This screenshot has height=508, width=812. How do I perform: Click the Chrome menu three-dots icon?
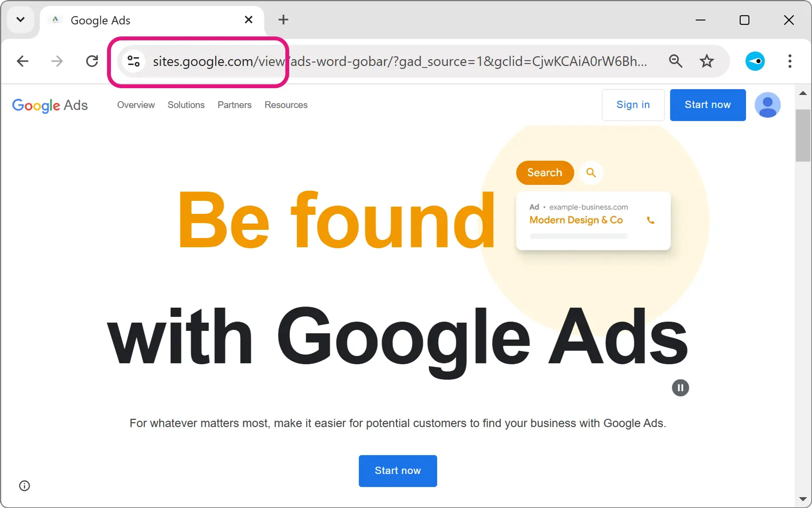pos(790,61)
